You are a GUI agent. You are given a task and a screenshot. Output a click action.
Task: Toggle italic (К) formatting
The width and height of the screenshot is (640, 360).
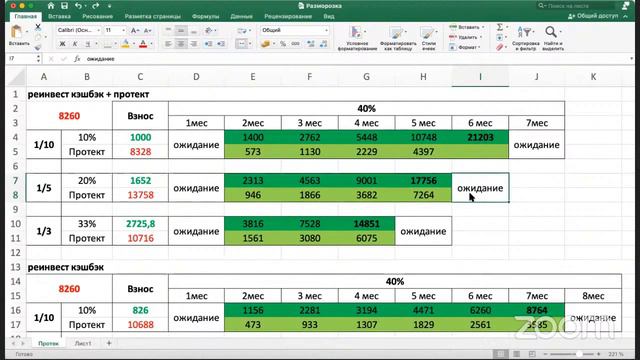point(75,44)
